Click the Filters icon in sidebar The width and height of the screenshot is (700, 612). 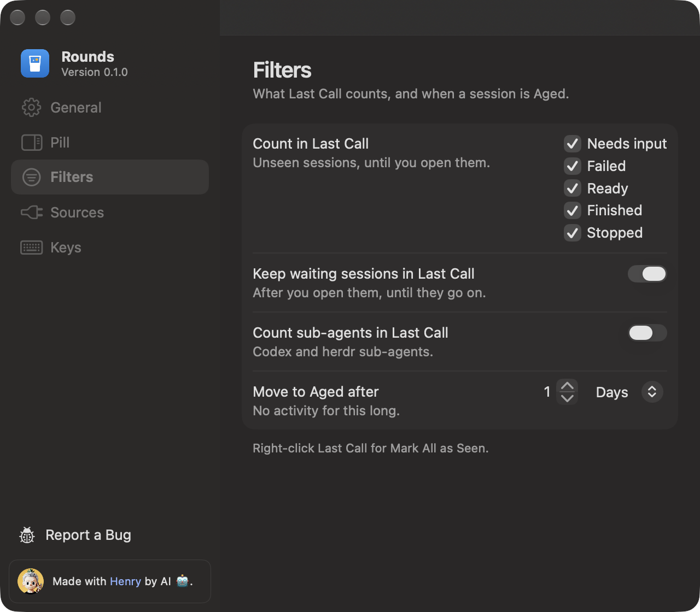click(32, 177)
